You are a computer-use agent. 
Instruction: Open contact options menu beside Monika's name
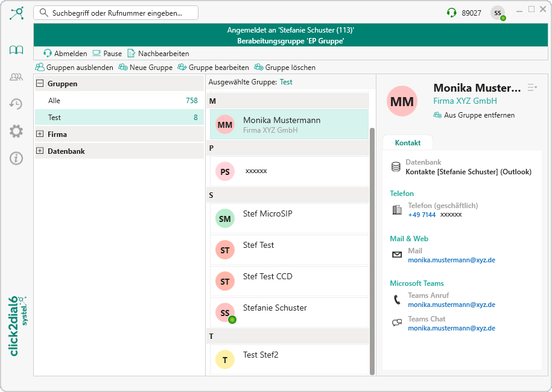coord(532,87)
